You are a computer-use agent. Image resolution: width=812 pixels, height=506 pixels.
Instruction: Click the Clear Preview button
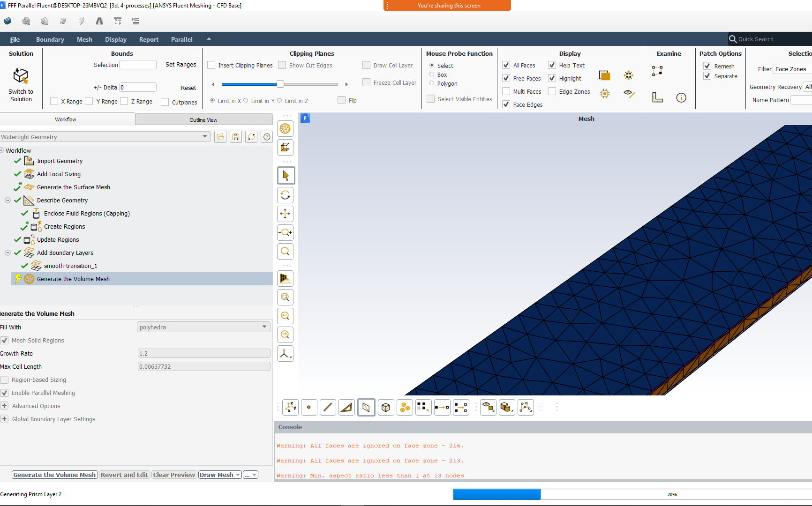pyautogui.click(x=174, y=475)
